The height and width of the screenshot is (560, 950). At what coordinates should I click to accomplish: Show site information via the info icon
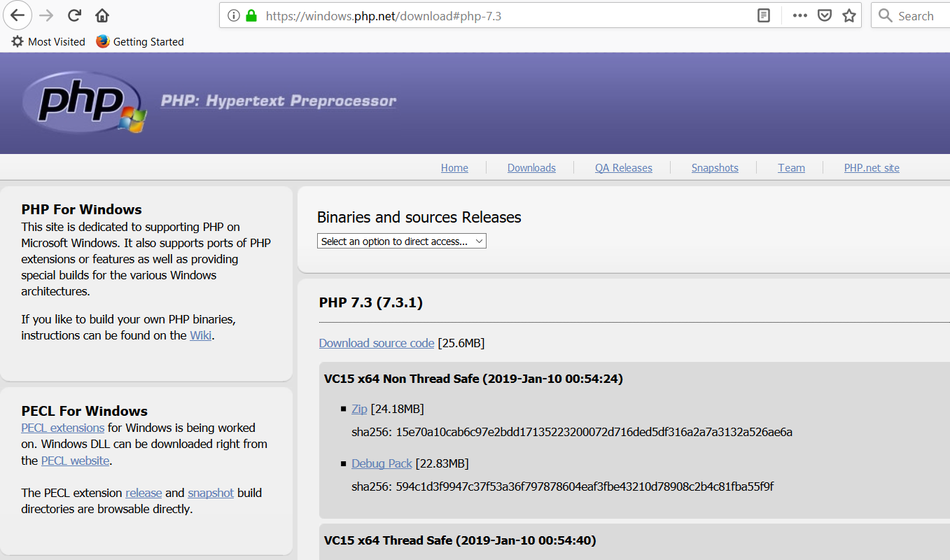coord(234,15)
